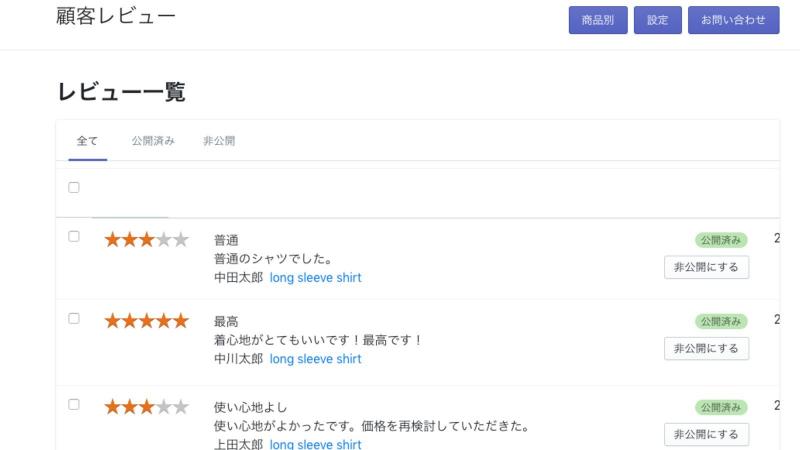This screenshot has height=450, width=800.
Task: Check the box for the 普通 review
Action: click(x=74, y=236)
